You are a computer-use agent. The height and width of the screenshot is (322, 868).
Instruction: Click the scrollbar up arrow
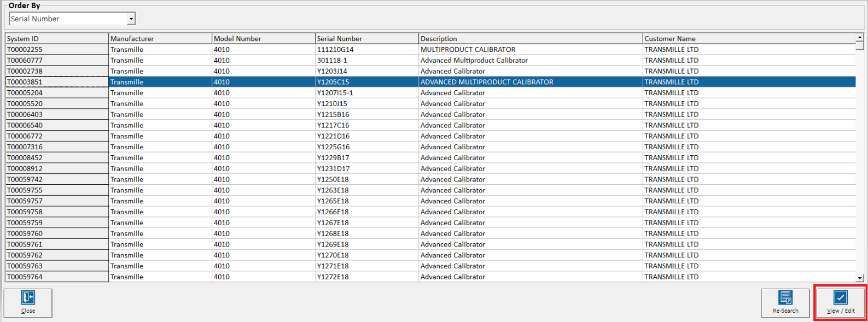(x=860, y=37)
